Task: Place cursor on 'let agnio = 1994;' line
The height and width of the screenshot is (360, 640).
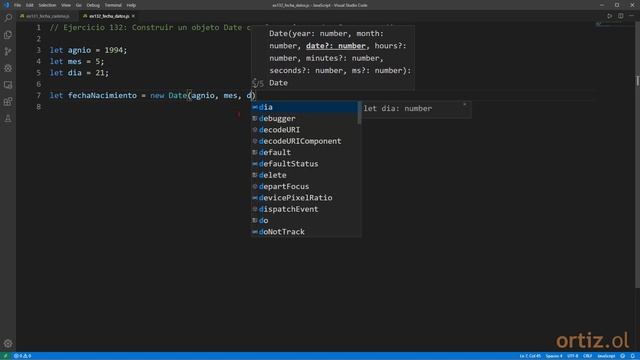Action: pos(88,50)
